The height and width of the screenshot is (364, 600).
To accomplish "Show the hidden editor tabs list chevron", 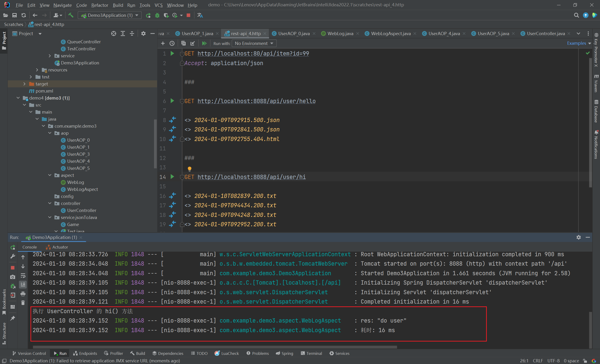I will (578, 33).
